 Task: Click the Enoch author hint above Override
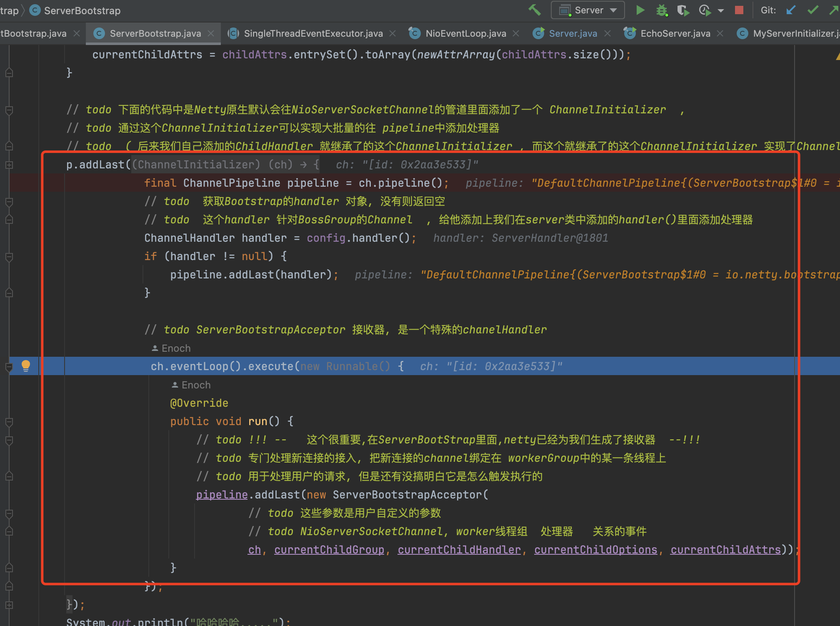pos(191,385)
